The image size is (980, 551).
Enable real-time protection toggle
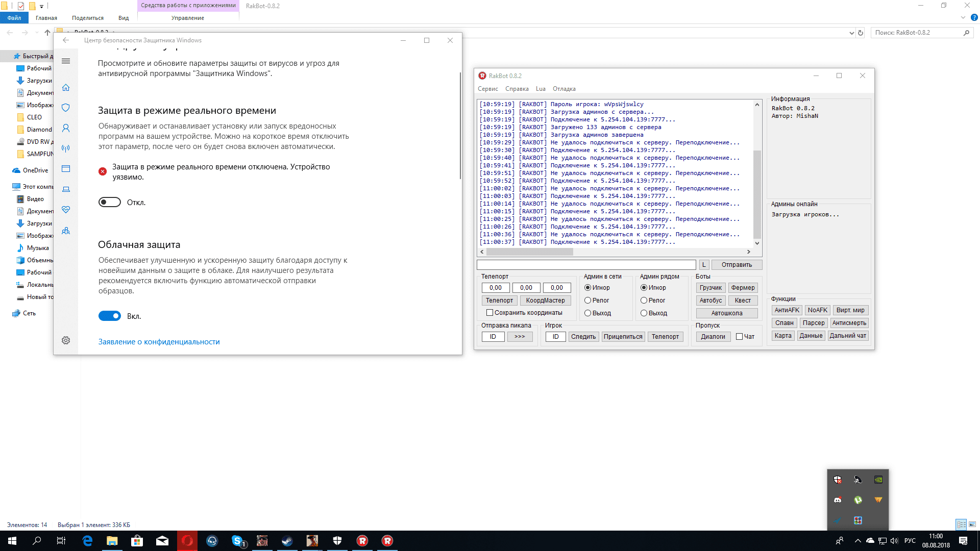click(x=110, y=203)
